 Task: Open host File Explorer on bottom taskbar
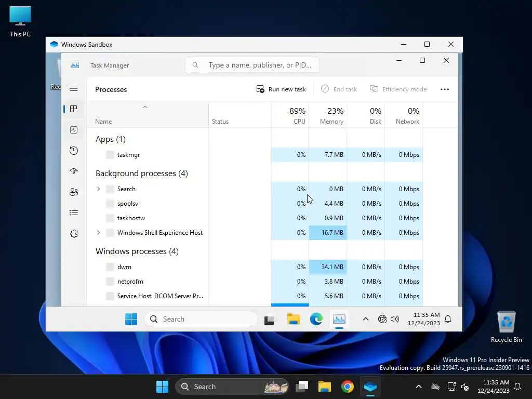pos(324,387)
